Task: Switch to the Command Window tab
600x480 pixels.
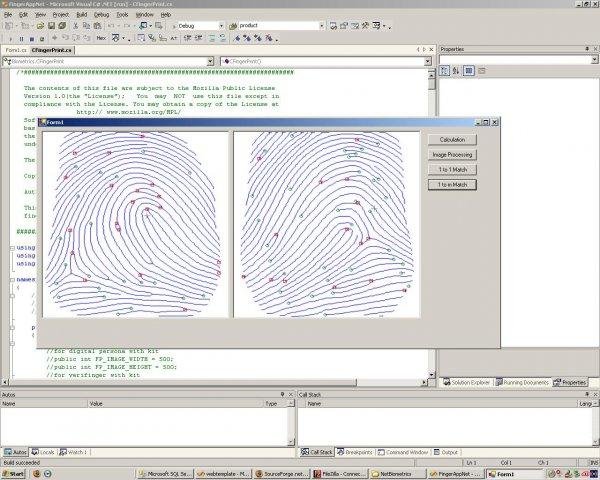Action: pos(403,452)
